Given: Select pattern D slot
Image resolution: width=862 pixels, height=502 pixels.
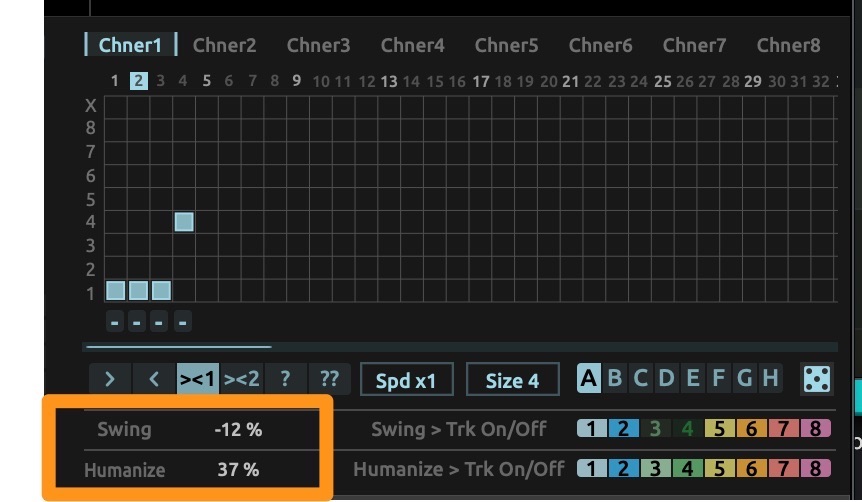Looking at the screenshot, I should tap(666, 379).
